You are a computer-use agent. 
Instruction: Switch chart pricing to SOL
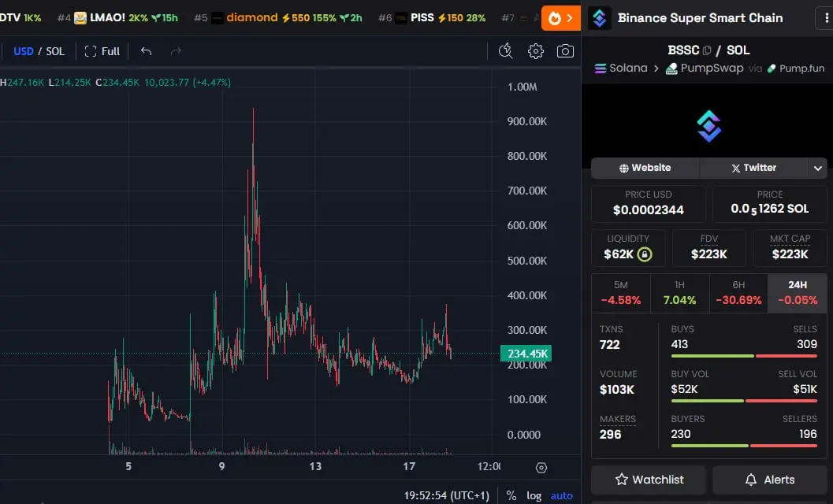pyautogui.click(x=55, y=51)
